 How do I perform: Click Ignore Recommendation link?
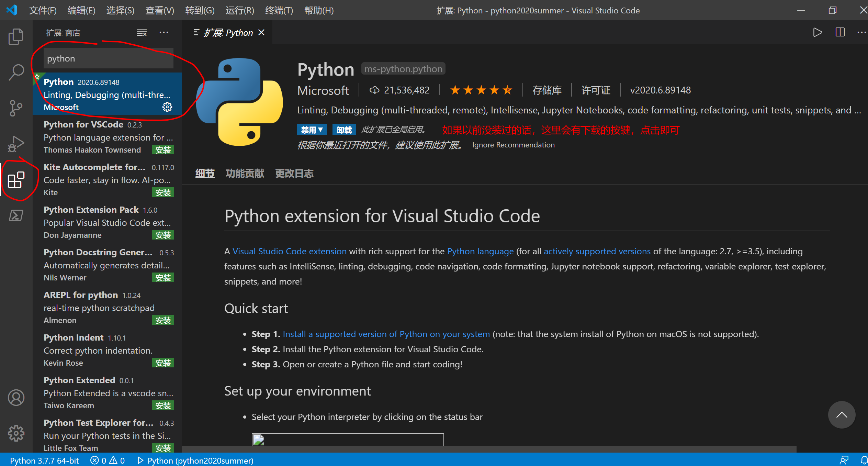click(513, 145)
